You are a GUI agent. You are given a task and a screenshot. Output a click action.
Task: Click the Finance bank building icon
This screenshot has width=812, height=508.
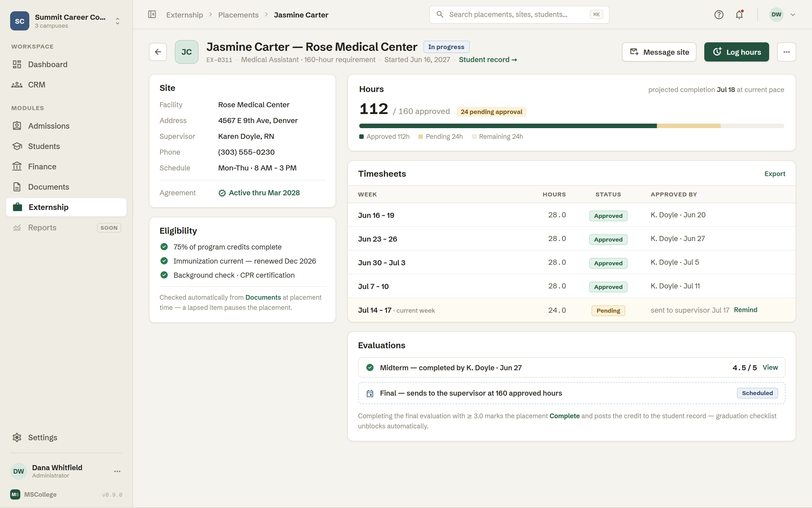(17, 166)
